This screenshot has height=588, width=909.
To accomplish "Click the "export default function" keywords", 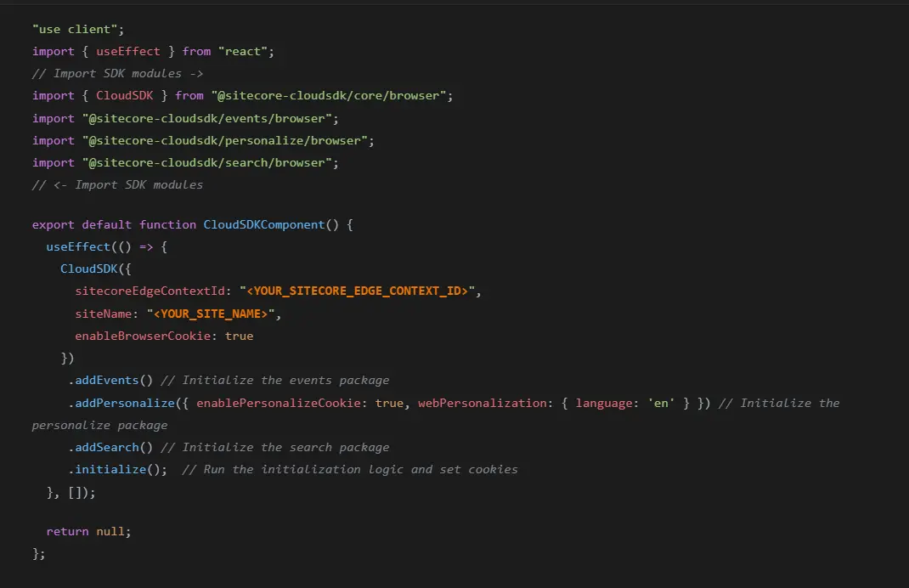I will tap(114, 224).
